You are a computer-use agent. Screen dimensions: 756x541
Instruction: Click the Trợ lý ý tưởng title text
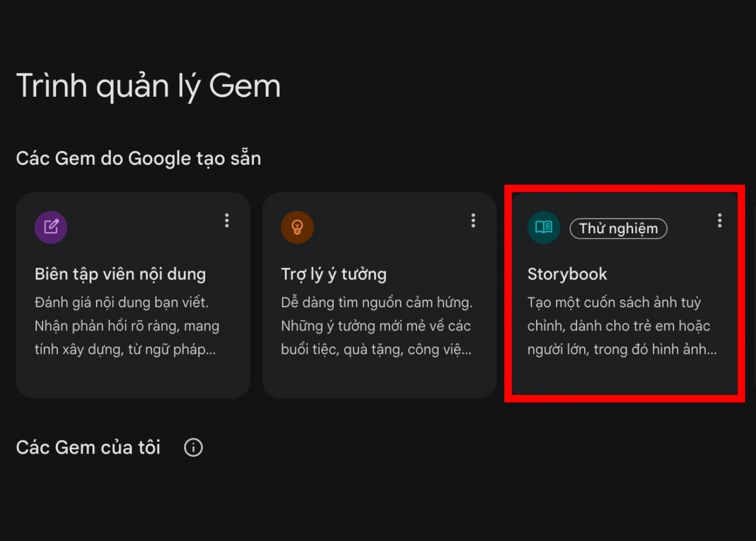(x=333, y=274)
